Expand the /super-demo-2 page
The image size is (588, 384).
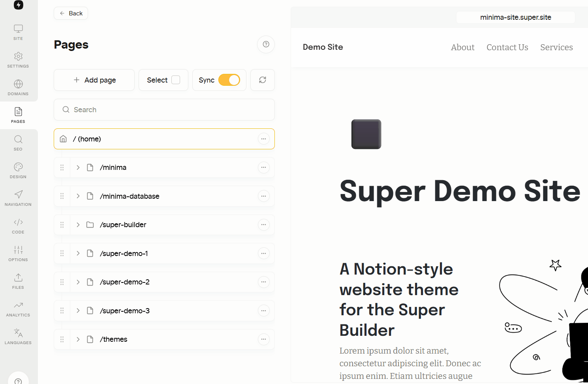[x=78, y=282]
